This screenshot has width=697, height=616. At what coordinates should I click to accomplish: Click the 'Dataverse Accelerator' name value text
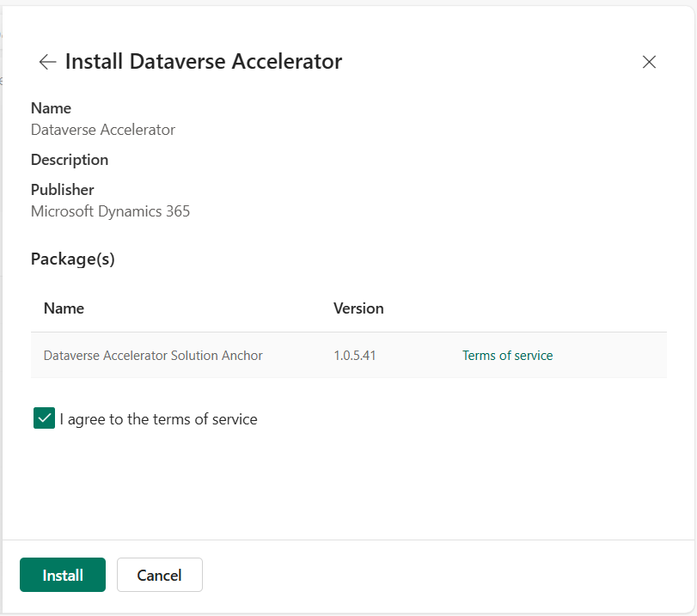click(103, 130)
